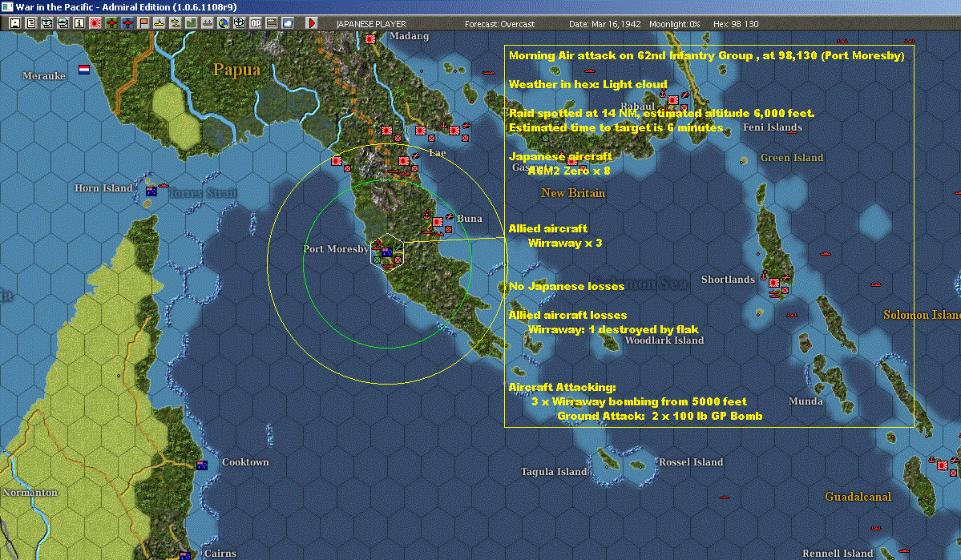Click the 'Rennell Island' map label
961x560 pixels.
coord(838,554)
